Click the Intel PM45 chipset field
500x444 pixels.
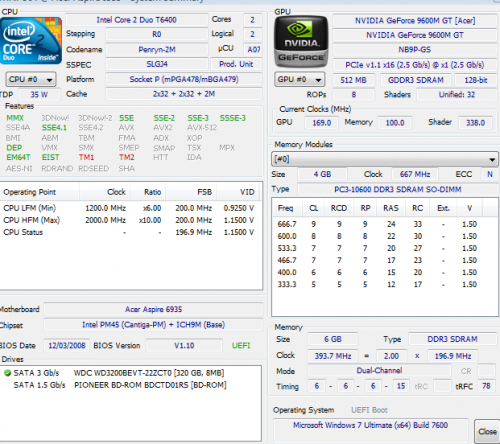click(x=153, y=325)
